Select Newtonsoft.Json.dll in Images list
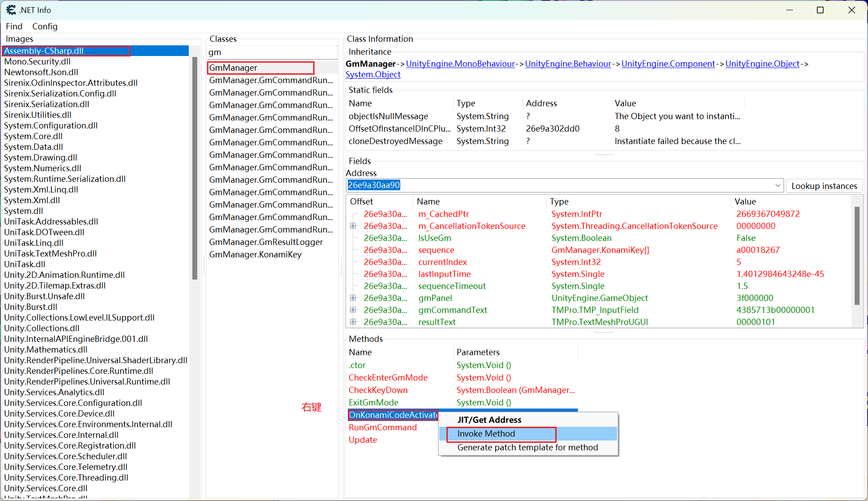The height and width of the screenshot is (501, 868). click(41, 72)
